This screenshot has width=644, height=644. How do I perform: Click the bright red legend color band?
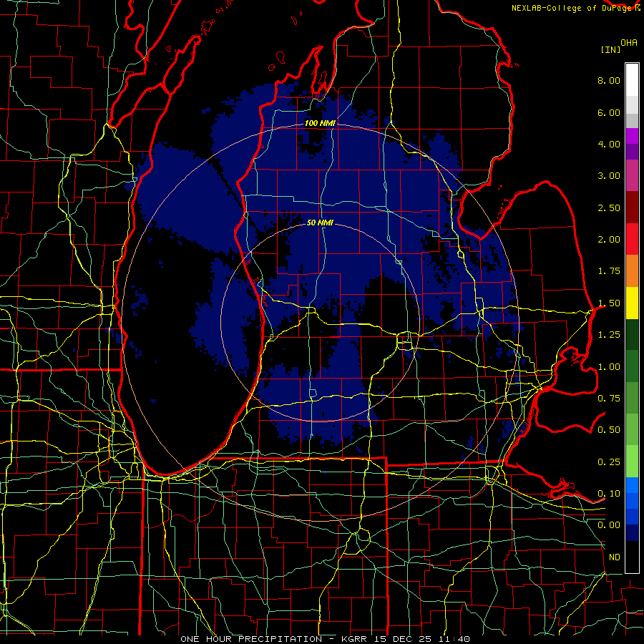(x=632, y=239)
